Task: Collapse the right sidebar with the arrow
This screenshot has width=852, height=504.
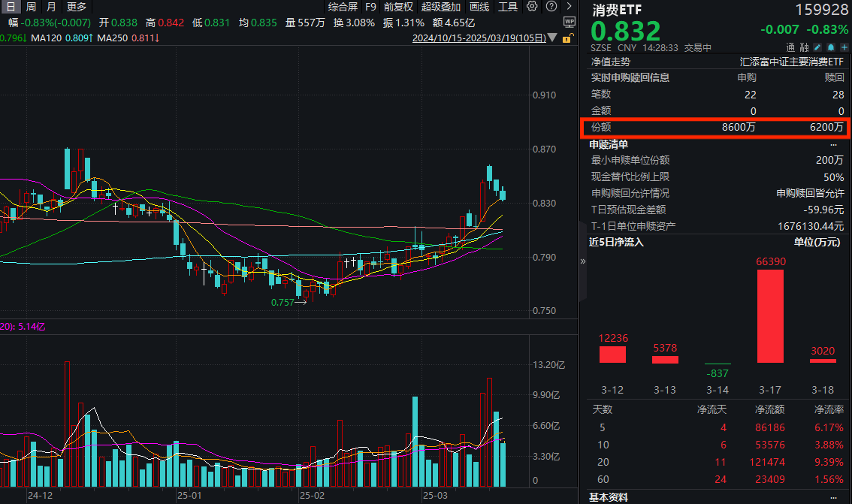Action: tap(582, 261)
